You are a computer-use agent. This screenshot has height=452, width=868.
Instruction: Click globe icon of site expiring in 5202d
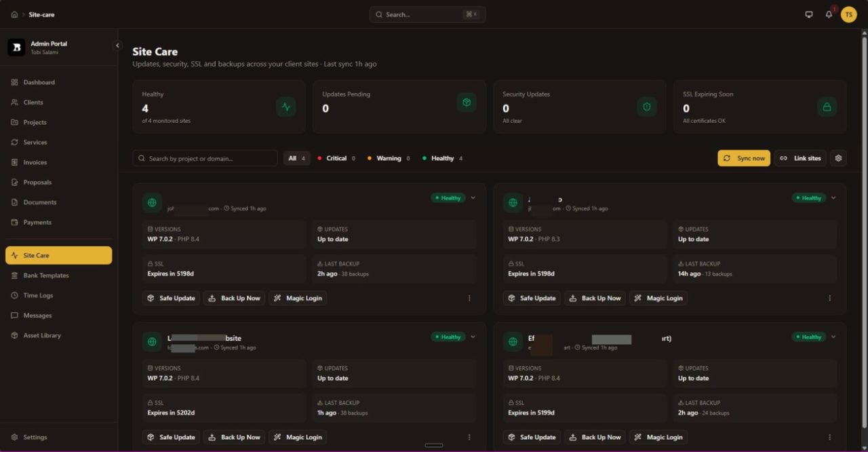[x=152, y=341]
